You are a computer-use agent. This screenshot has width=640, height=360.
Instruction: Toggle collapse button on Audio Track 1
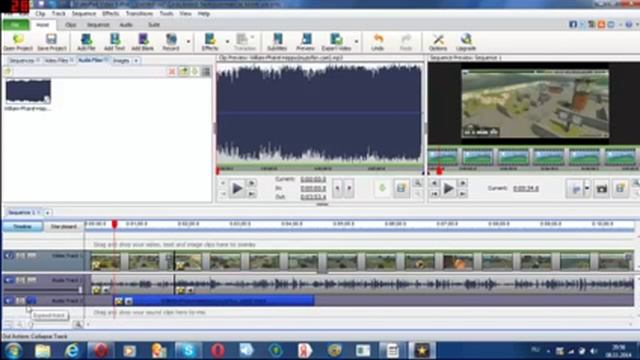31,280
